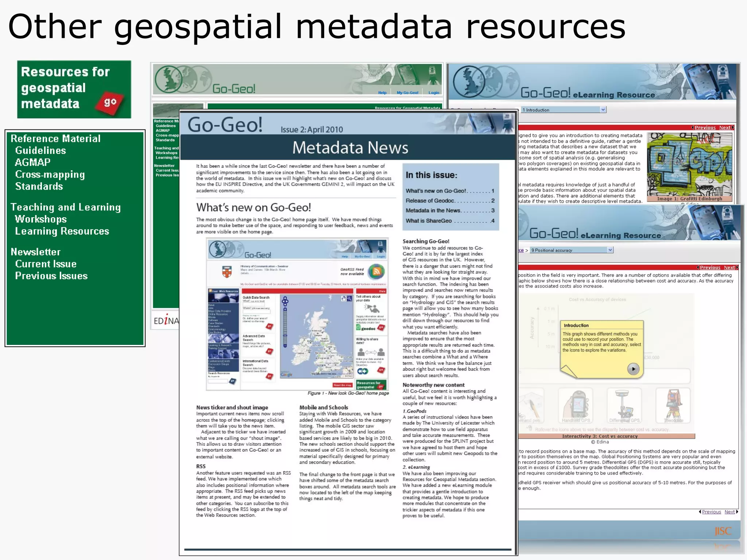Click the map zoom slider in newsletter figure
Viewport: 747px width, 560px height.
285,327
